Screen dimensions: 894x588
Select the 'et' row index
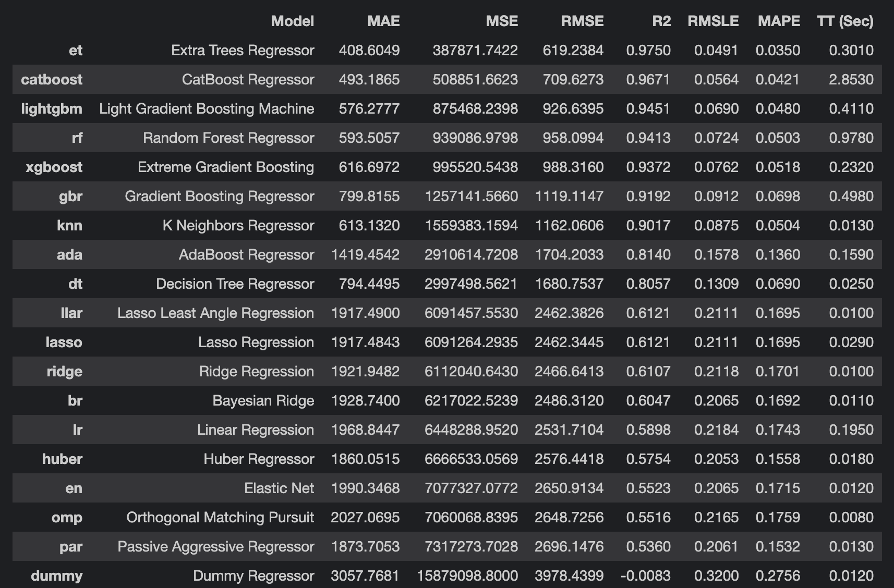[x=76, y=50]
